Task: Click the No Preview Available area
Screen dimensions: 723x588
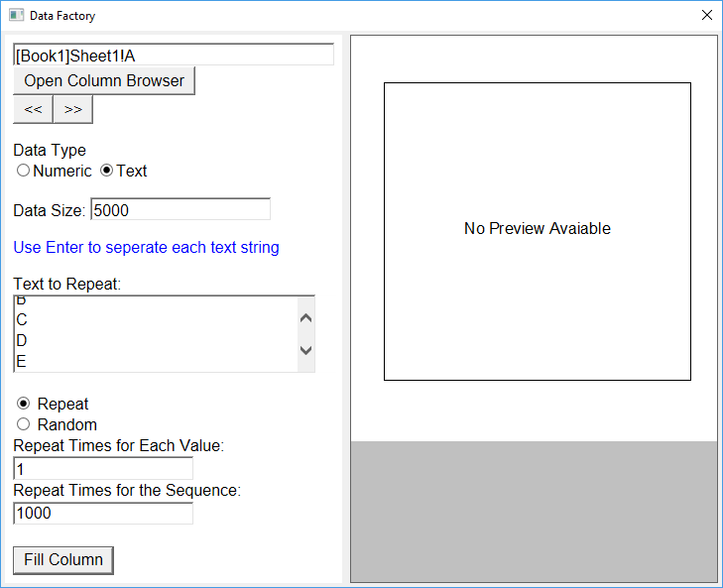Action: pos(537,230)
